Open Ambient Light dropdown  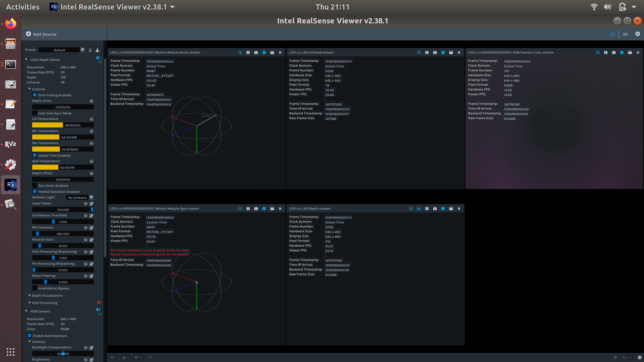coord(91,198)
